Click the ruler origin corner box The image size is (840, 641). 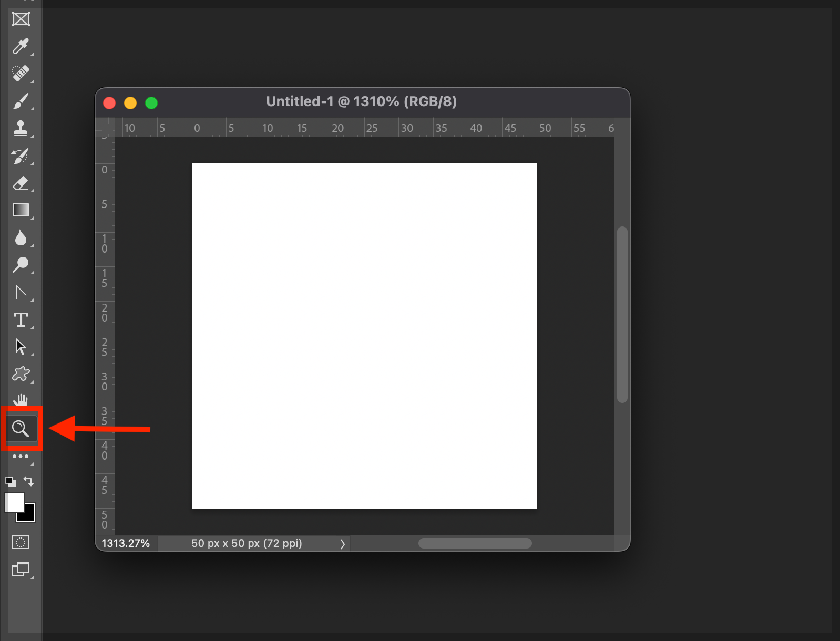(x=105, y=127)
